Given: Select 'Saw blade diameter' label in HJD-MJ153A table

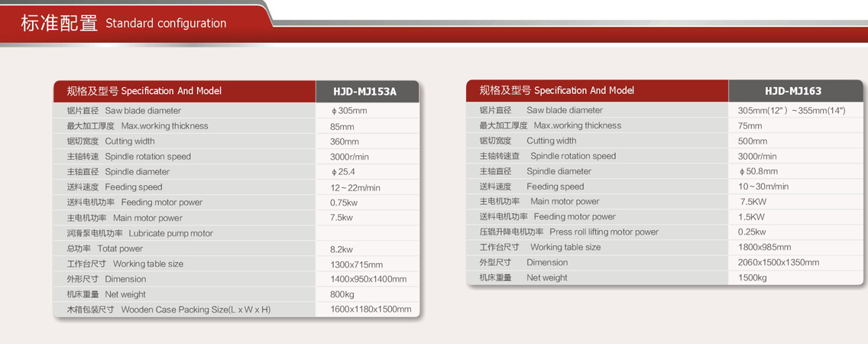Looking at the screenshot, I should (143, 111).
